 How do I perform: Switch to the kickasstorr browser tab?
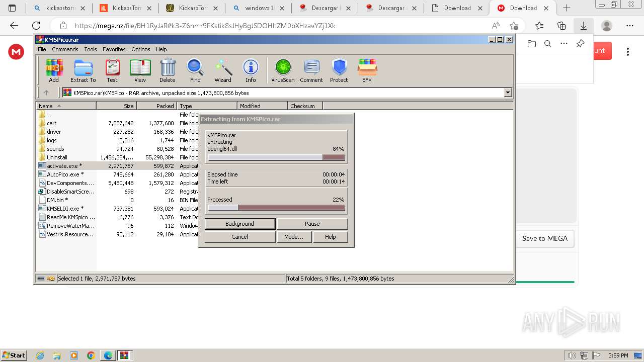point(60,8)
